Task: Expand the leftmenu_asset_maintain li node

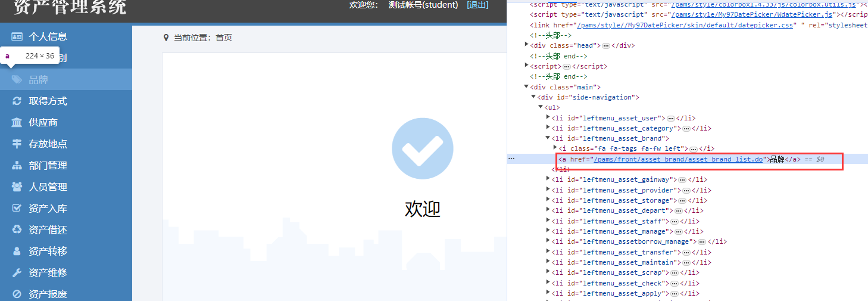Action: [x=548, y=262]
